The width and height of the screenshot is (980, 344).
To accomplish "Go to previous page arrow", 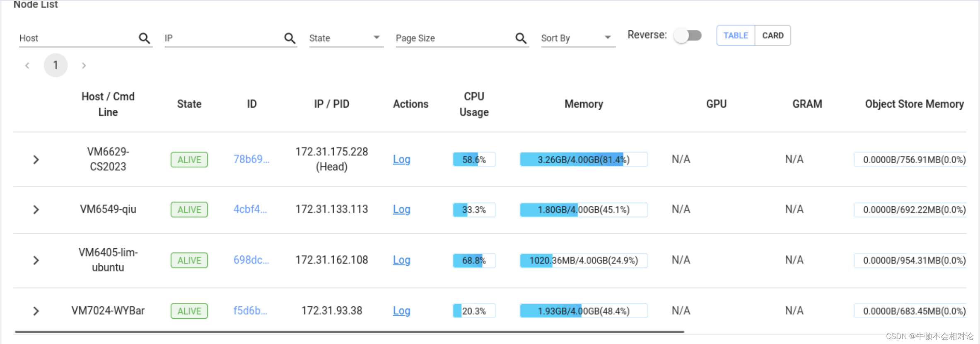I will pos(27,65).
